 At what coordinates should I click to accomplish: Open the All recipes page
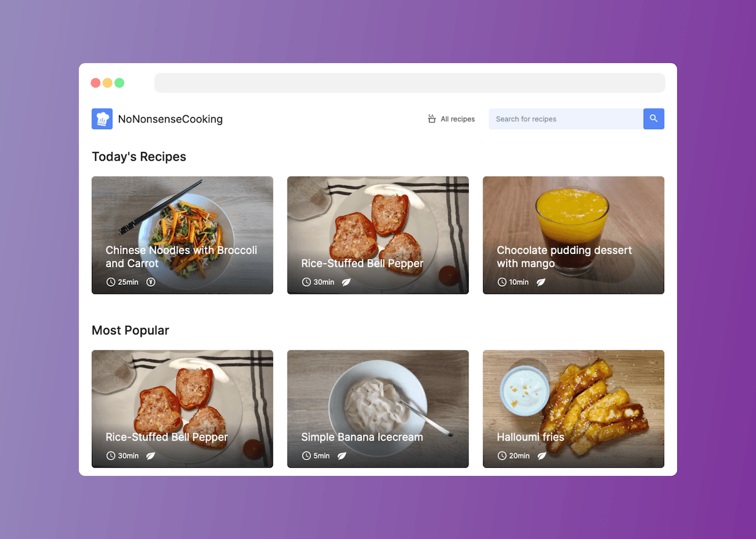coord(451,119)
